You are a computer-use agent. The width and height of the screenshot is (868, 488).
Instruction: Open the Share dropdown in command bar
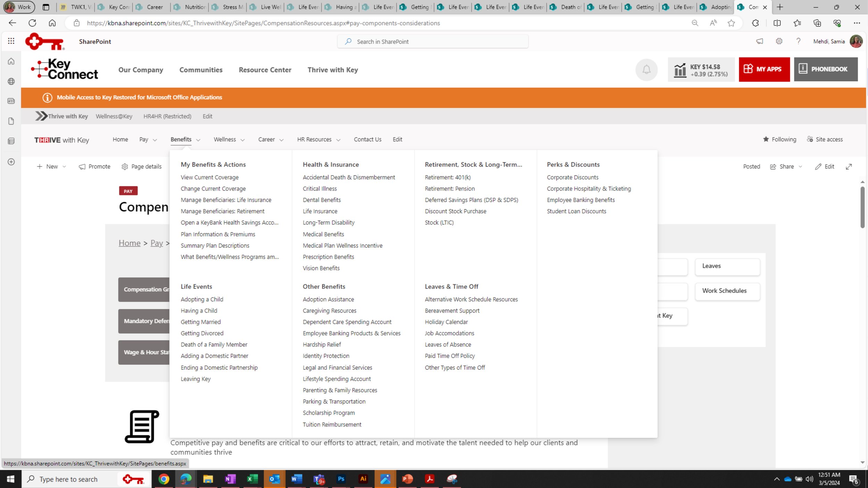[x=786, y=167]
